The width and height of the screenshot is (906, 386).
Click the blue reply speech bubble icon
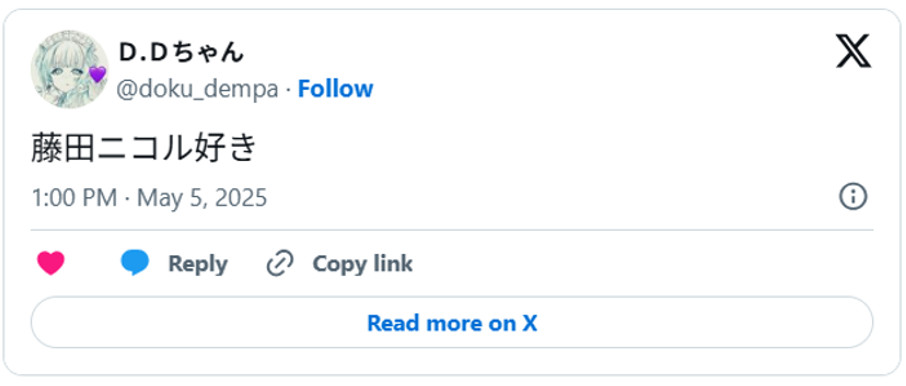click(135, 263)
